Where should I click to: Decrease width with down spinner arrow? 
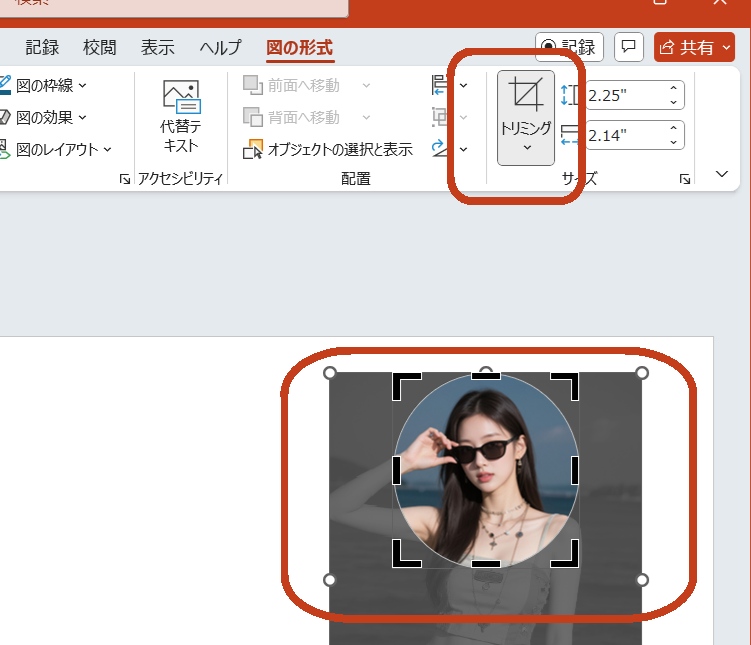pos(673,142)
